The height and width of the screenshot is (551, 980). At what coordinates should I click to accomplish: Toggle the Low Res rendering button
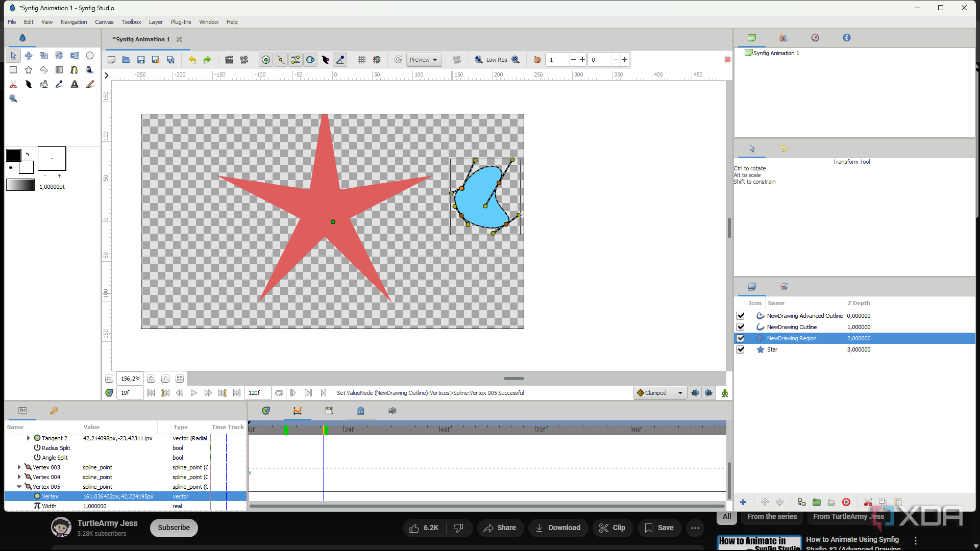496,60
